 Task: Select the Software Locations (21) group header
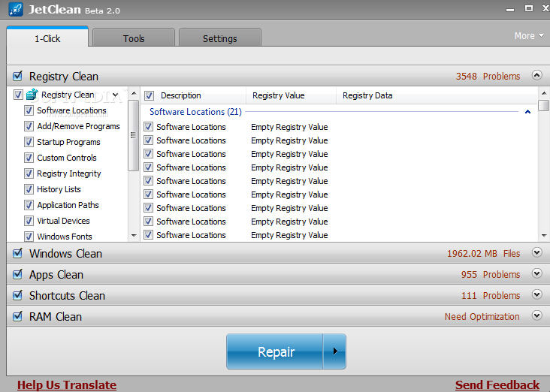click(x=195, y=112)
